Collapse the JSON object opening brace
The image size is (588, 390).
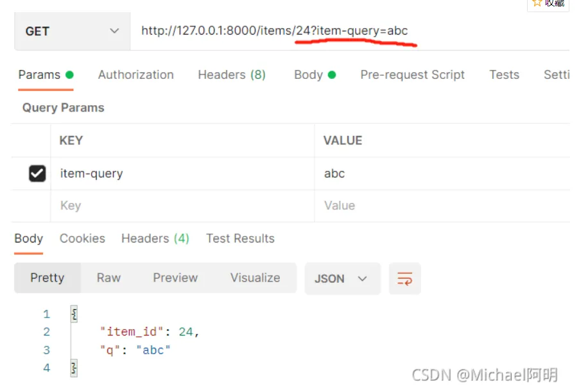74,314
